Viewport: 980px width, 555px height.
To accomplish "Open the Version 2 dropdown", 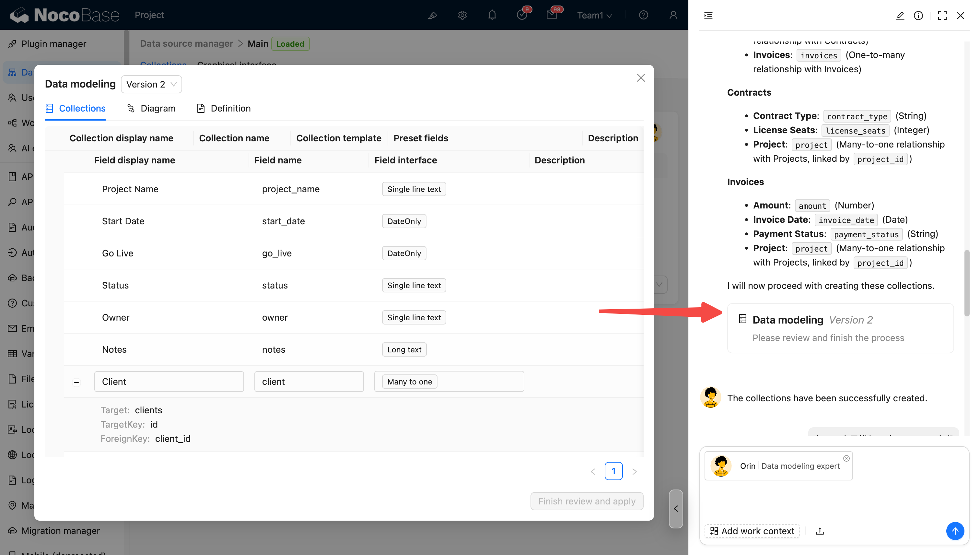I will click(151, 84).
